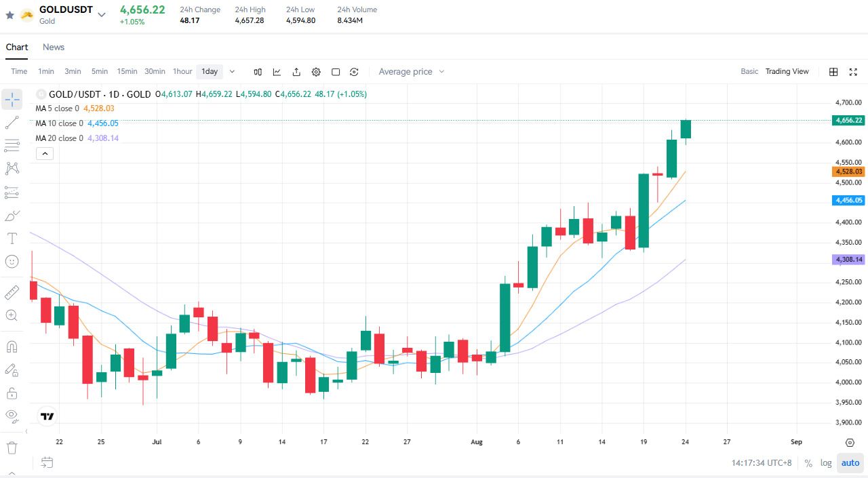Toggle GOLDUSDT favorite star
868x478 pixels.
9,15
